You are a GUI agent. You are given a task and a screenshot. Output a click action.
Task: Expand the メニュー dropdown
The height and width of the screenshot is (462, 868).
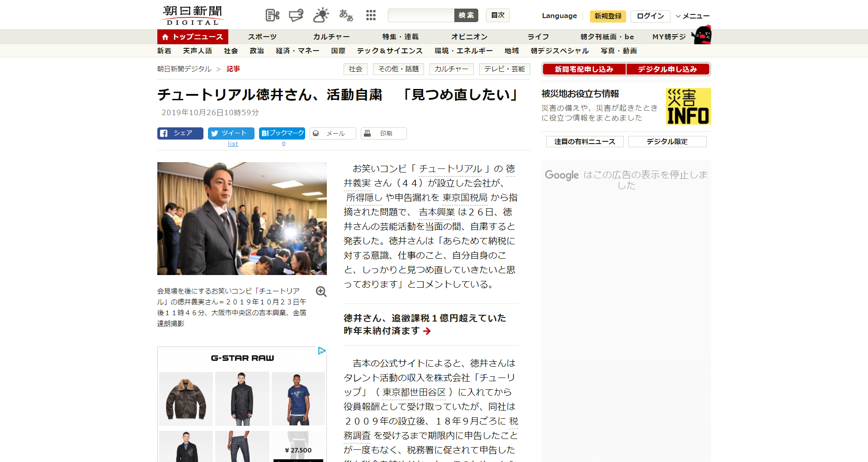(x=693, y=16)
